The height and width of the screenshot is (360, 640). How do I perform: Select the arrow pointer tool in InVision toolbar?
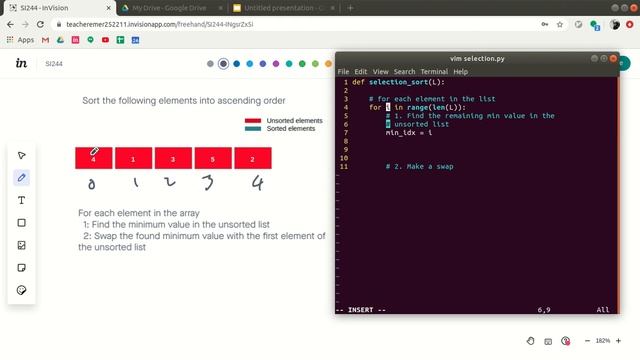click(22, 156)
